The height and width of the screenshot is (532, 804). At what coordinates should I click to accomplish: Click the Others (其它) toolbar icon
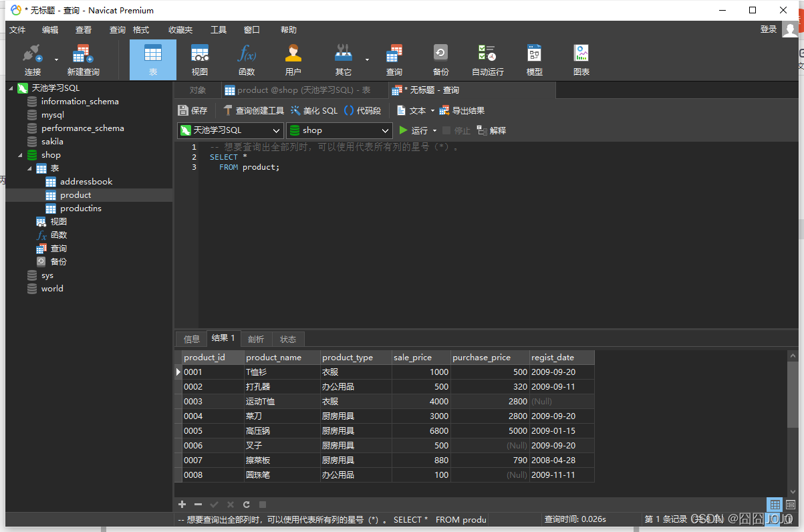pyautogui.click(x=344, y=60)
